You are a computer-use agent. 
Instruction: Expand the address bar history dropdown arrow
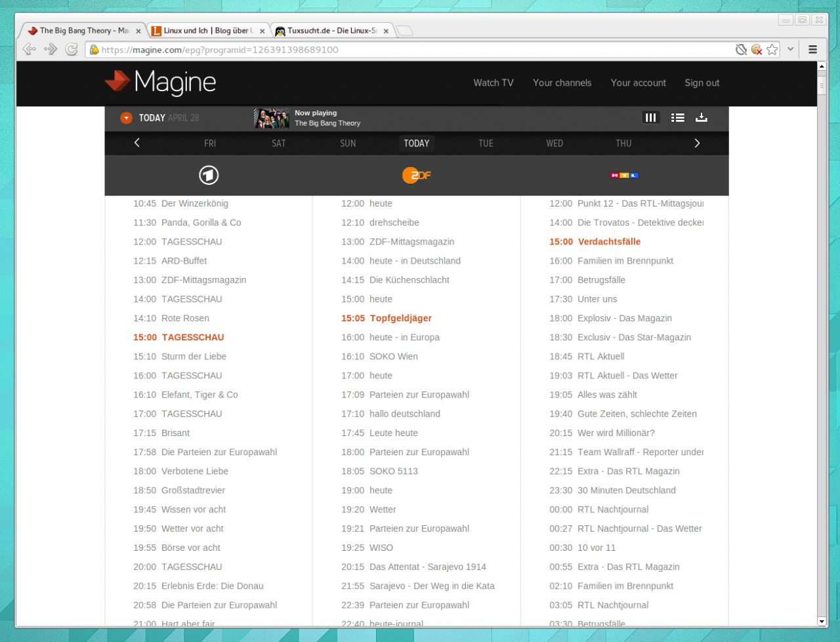click(x=791, y=49)
